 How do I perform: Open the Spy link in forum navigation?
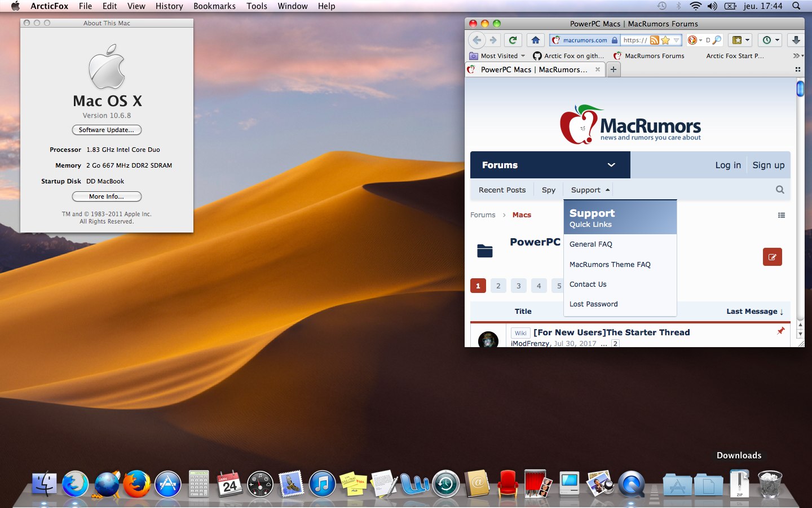click(549, 190)
